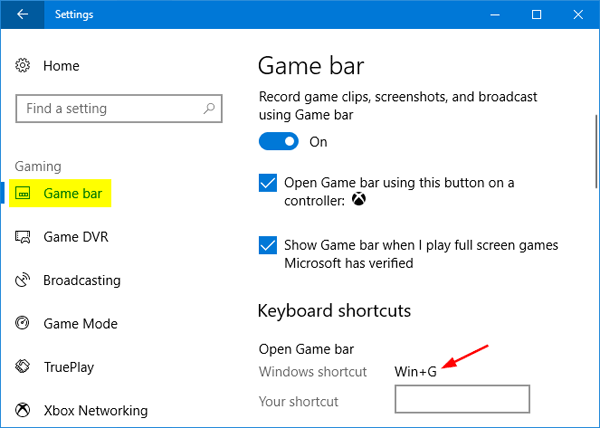Image resolution: width=600 pixels, height=428 pixels.
Task: Click the search magnifier icon
Action: 209,109
